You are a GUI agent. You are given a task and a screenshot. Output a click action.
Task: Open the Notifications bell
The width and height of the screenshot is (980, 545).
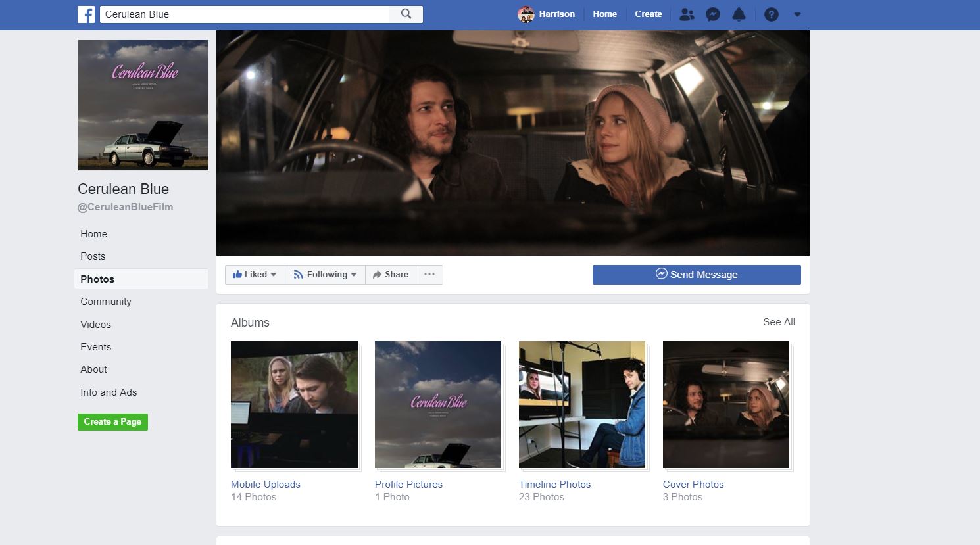[739, 14]
